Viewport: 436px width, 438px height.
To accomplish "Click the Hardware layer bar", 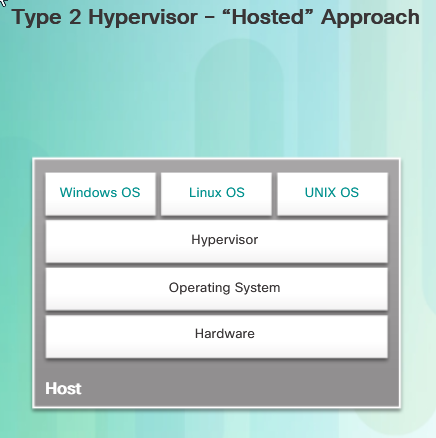I will click(217, 337).
